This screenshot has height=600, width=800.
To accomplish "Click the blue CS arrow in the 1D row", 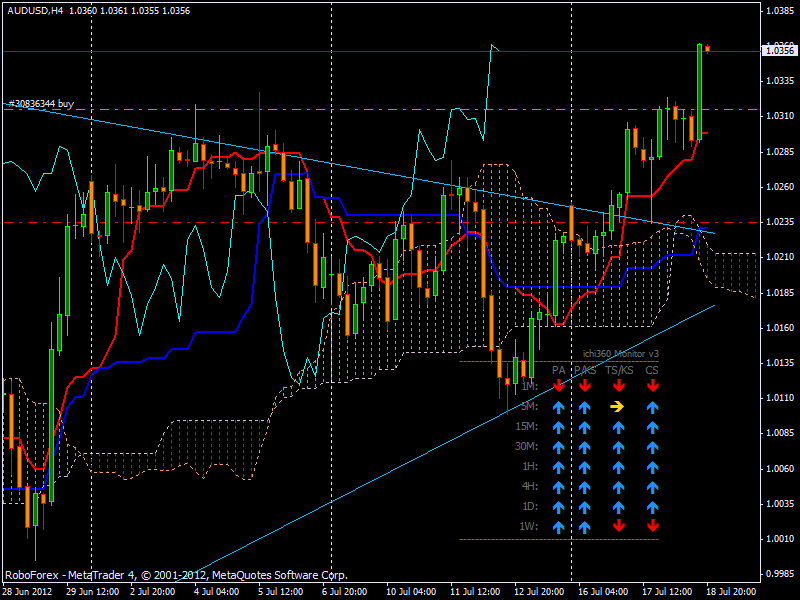I will (652, 506).
